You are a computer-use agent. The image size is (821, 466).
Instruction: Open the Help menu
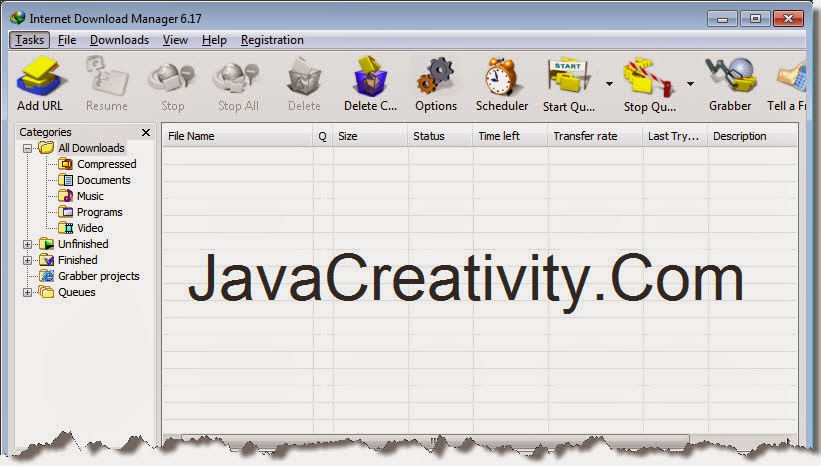click(214, 40)
